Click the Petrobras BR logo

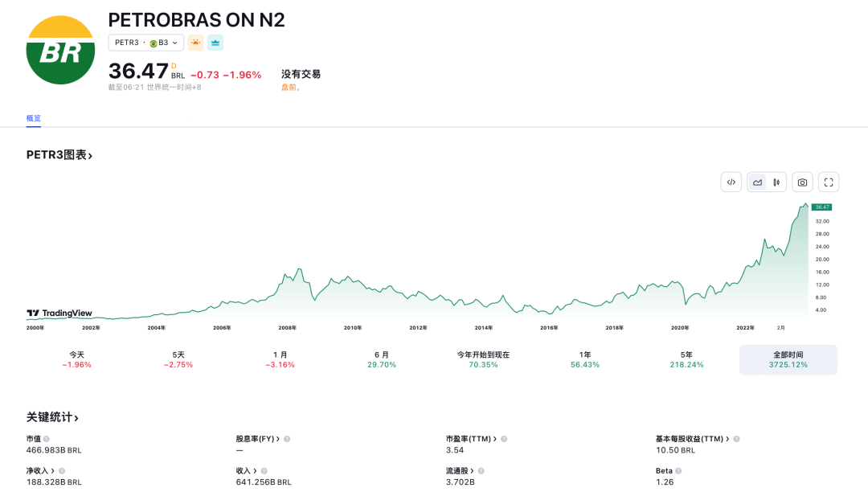coord(60,50)
